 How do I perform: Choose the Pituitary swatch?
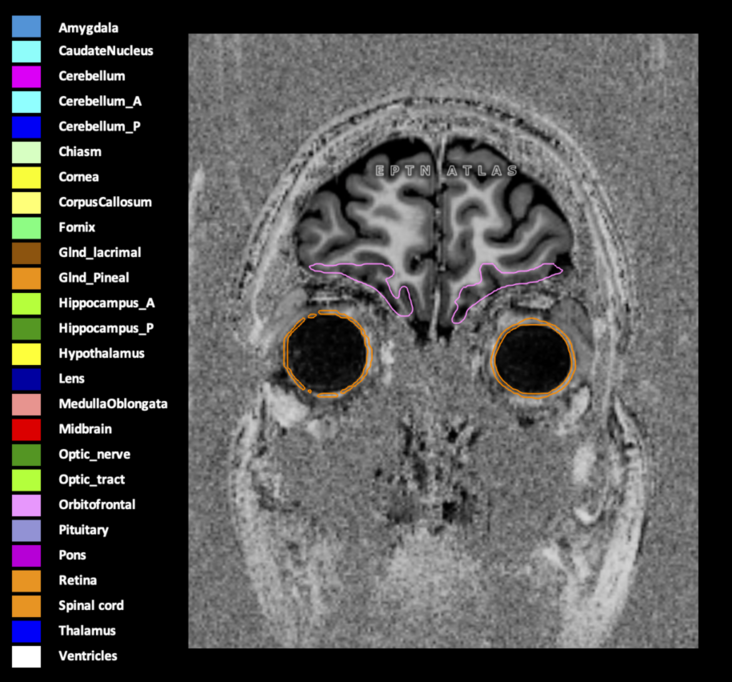[x=26, y=531]
